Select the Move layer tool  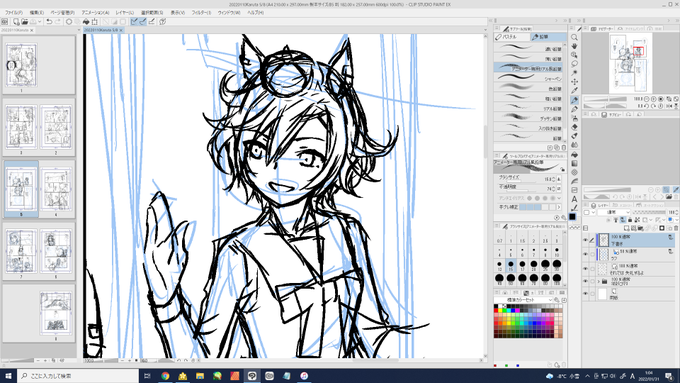click(x=574, y=82)
